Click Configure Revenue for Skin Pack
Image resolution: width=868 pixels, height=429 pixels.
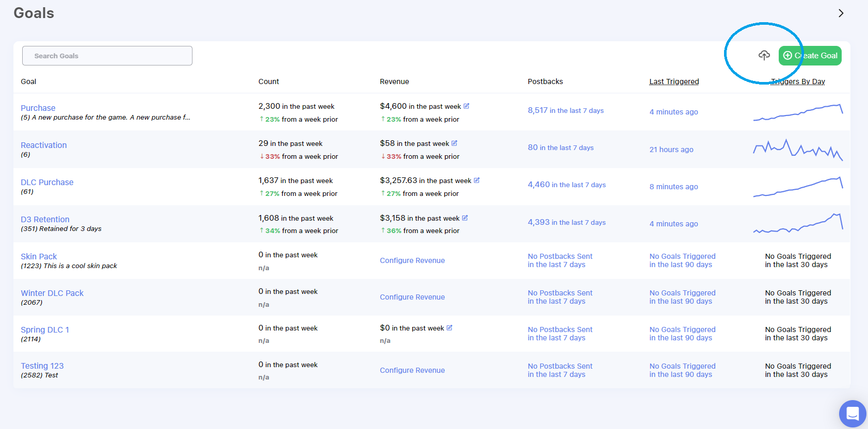(412, 260)
